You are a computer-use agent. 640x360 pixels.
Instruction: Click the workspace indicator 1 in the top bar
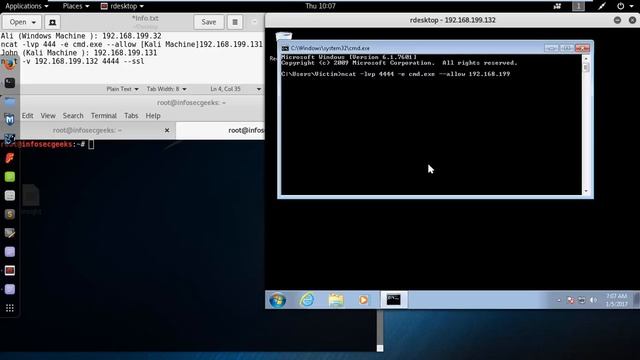tap(578, 6)
